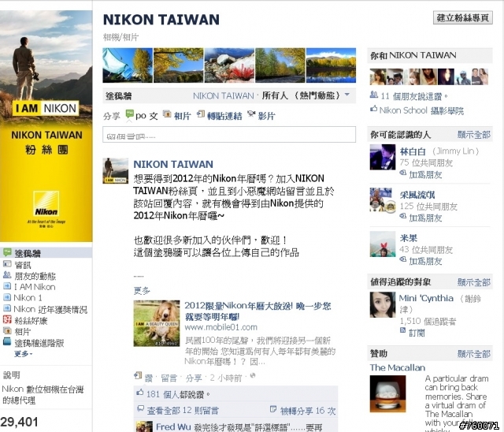This screenshot has width=504, height=432.
Task: Open the 2012限量Nikon年曆大放送 article link
Action: coord(258,311)
